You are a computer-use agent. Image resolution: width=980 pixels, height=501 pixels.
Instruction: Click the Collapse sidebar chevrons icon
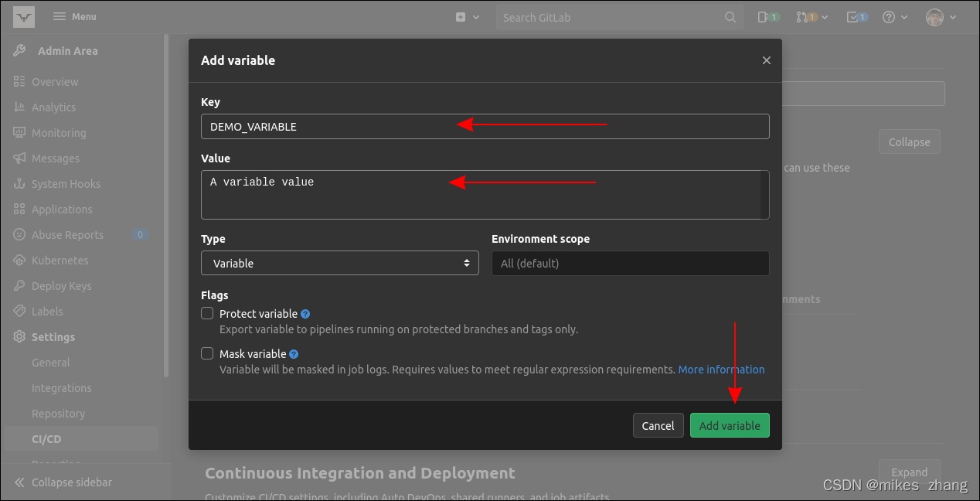click(19, 482)
